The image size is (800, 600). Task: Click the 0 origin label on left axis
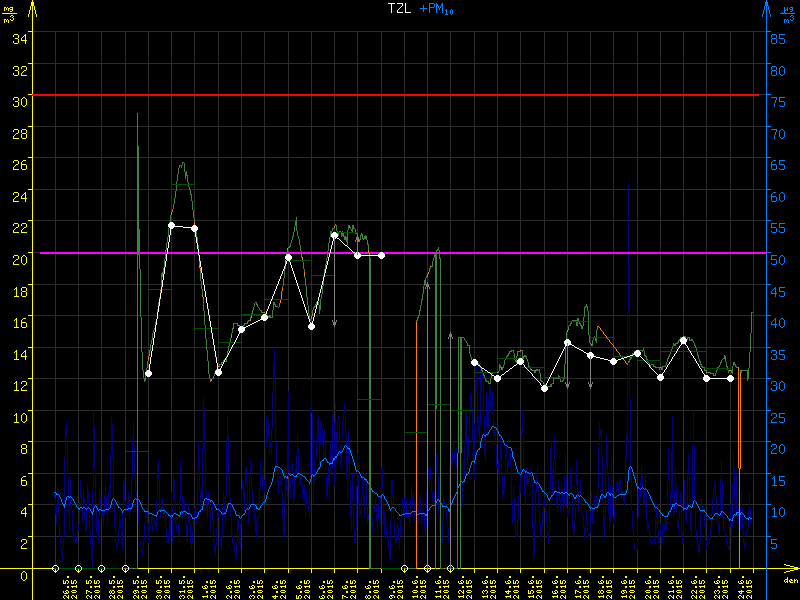point(25,573)
